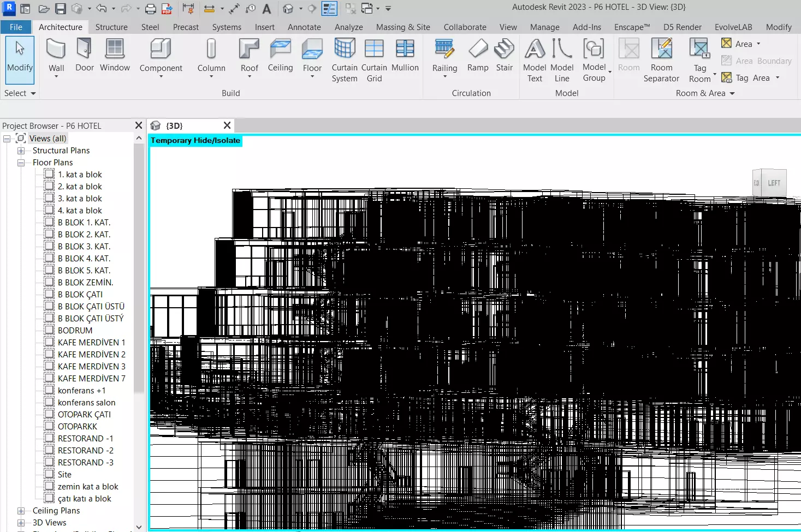This screenshot has height=532, width=801.
Task: Open a project with the Open folder icon
Action: (44, 9)
